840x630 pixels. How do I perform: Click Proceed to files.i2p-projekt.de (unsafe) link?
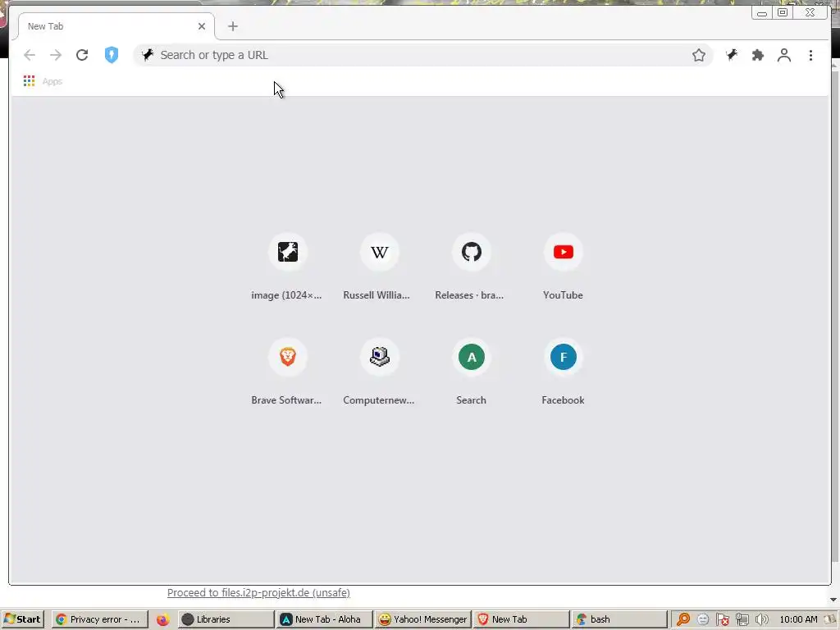pos(258,592)
